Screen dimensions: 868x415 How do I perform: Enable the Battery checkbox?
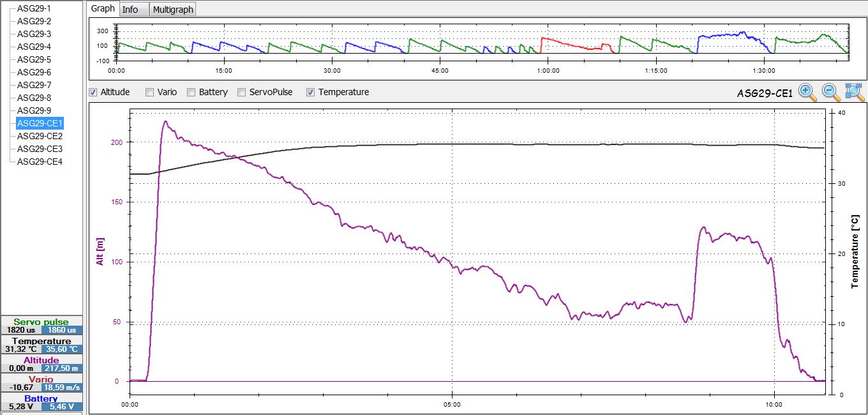(x=191, y=92)
